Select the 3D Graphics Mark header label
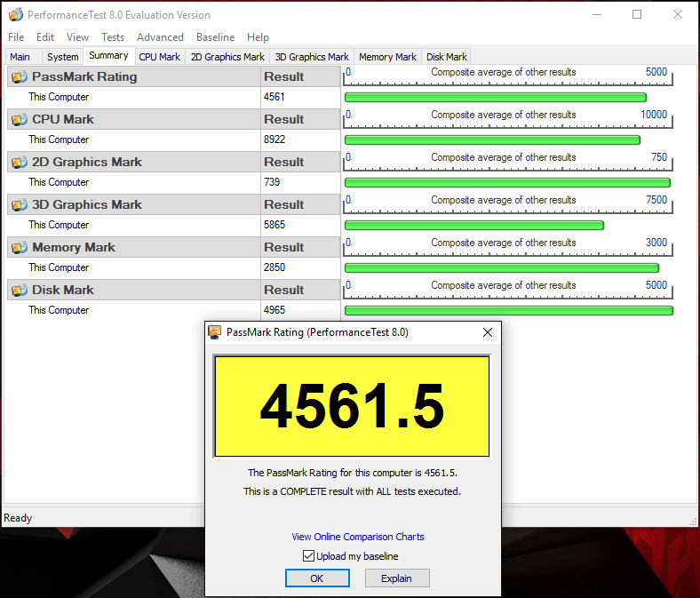Image resolution: width=700 pixels, height=598 pixels. pyautogui.click(x=86, y=204)
